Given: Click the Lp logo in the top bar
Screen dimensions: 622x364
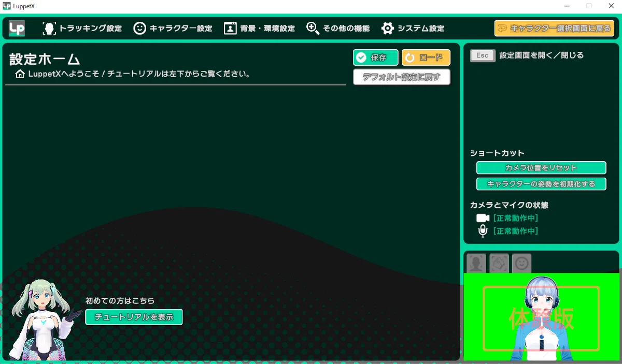Looking at the screenshot, I should coord(17,28).
